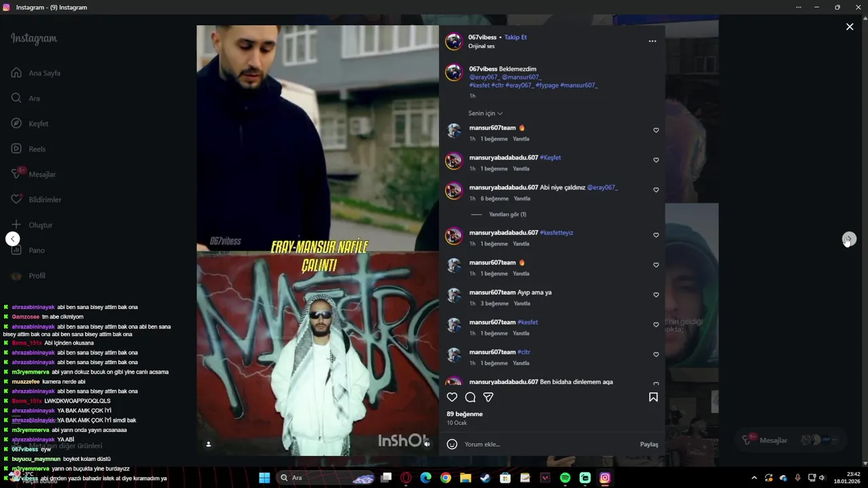Open the volume control in the system tray
This screenshot has height=488, width=868.
click(x=823, y=478)
